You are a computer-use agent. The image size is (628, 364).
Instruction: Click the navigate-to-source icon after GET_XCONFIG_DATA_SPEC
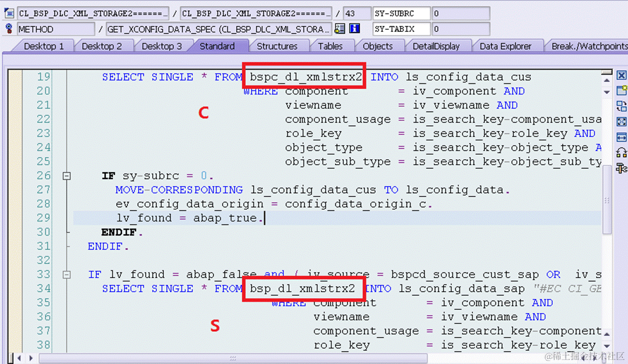coord(340,28)
